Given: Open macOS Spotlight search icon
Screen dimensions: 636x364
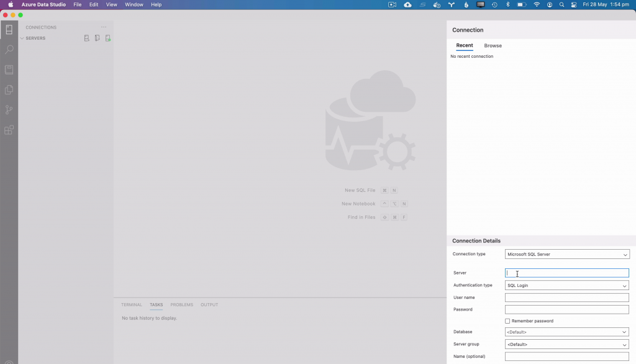Looking at the screenshot, I should click(x=561, y=4).
